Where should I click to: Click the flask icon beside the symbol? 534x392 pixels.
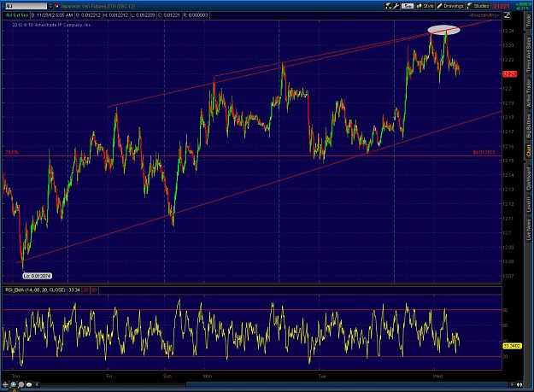tap(56, 6)
